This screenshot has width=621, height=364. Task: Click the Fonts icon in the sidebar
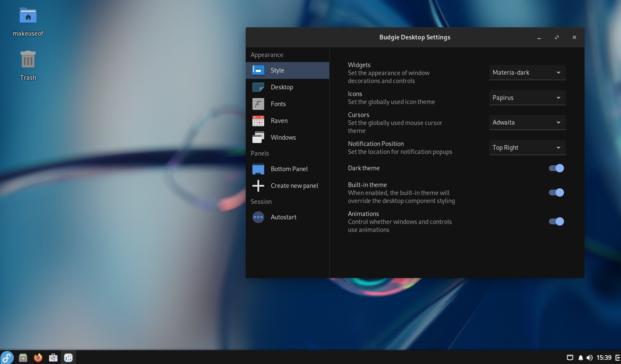click(x=258, y=104)
